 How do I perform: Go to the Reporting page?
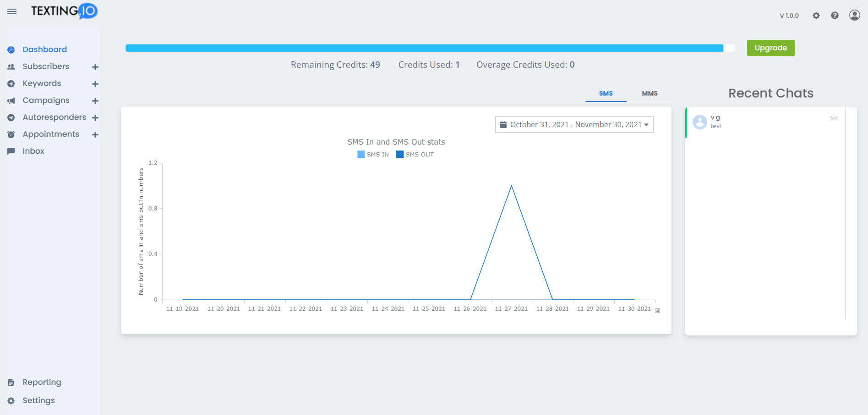(x=42, y=382)
